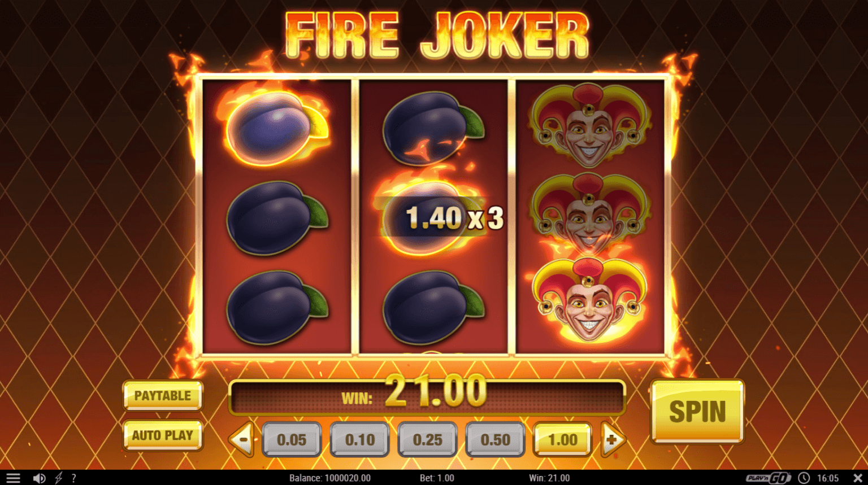The width and height of the screenshot is (868, 485).
Task: Increase bet with plus arrow
Action: click(x=613, y=439)
